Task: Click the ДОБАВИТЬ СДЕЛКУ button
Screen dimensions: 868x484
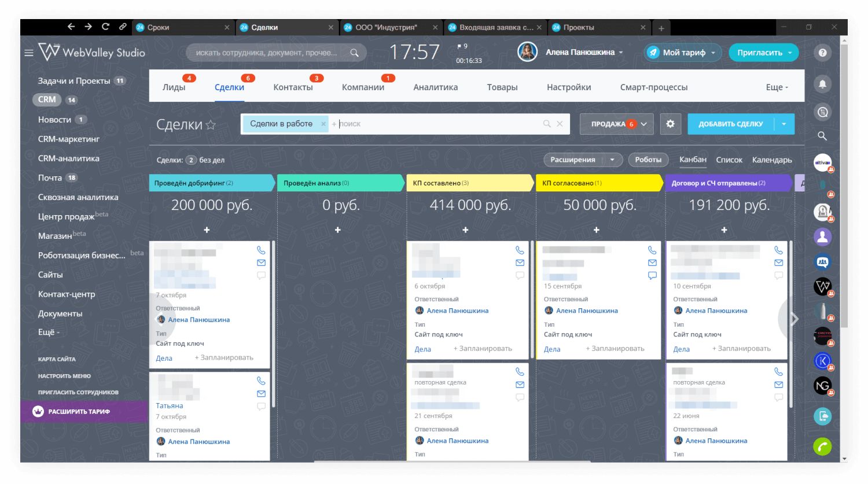Action: click(731, 124)
